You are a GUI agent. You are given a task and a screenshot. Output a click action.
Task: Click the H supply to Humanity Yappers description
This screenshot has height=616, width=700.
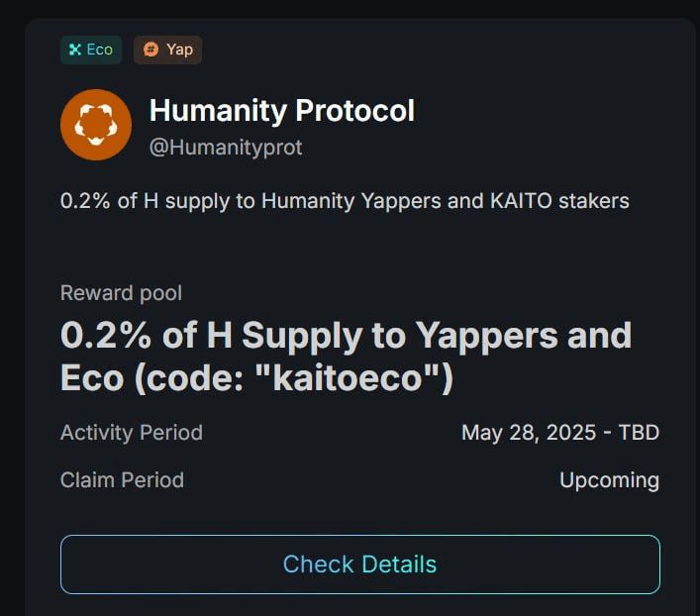[x=345, y=201]
